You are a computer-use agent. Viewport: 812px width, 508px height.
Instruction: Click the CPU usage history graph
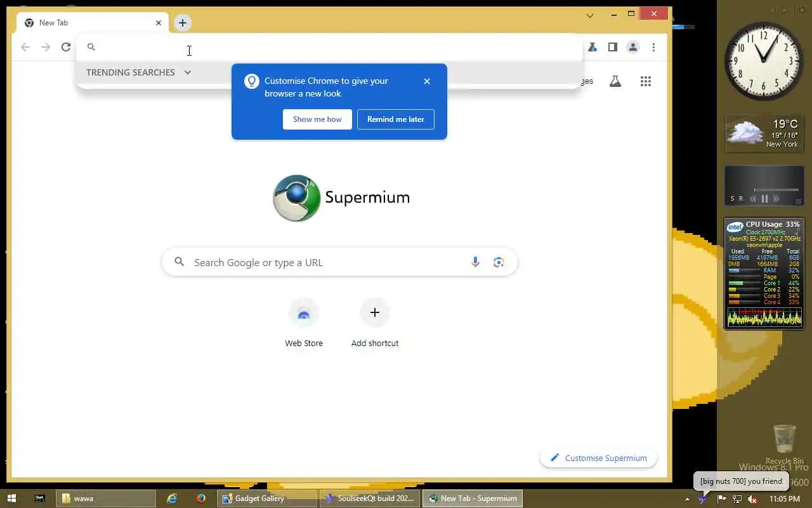coord(764,317)
